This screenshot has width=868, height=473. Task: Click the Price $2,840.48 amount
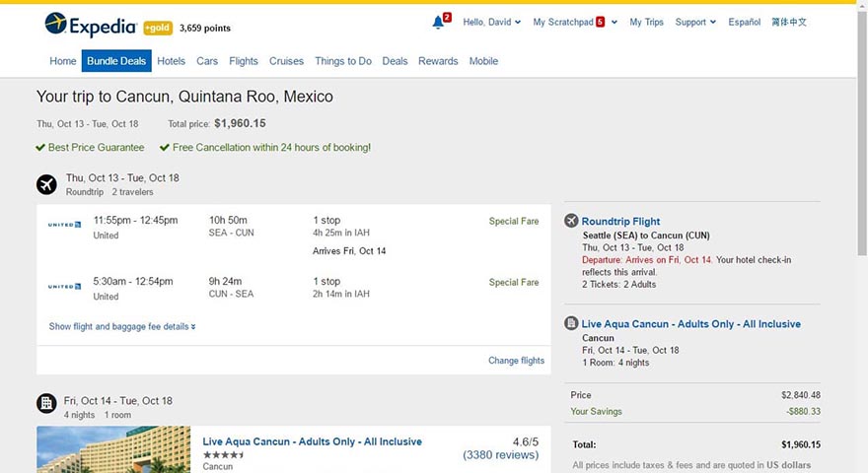801,395
